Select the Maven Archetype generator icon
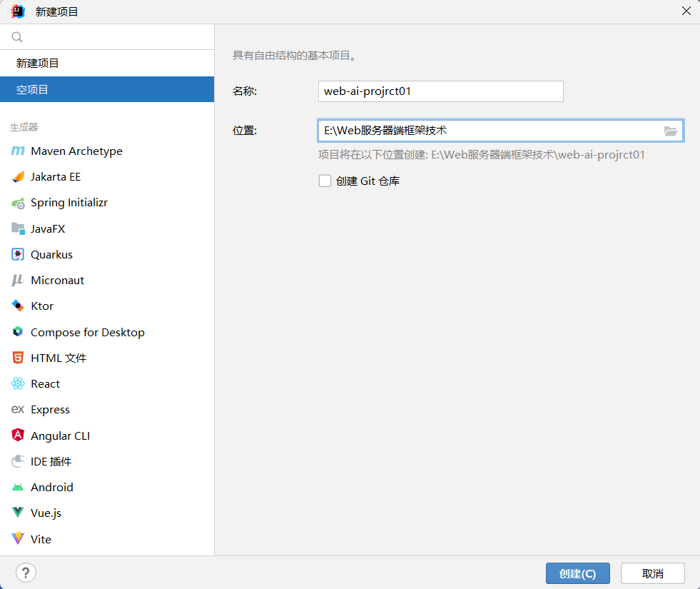Screen dimensions: 700x589 (18, 151)
